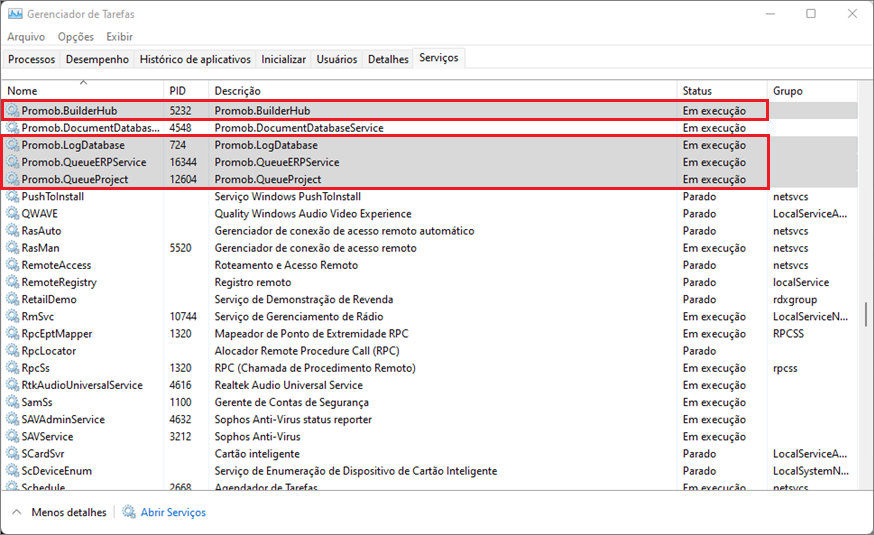Click the gear icon beside Promob.LogDatabase
The image size is (874, 535).
pos(12,145)
